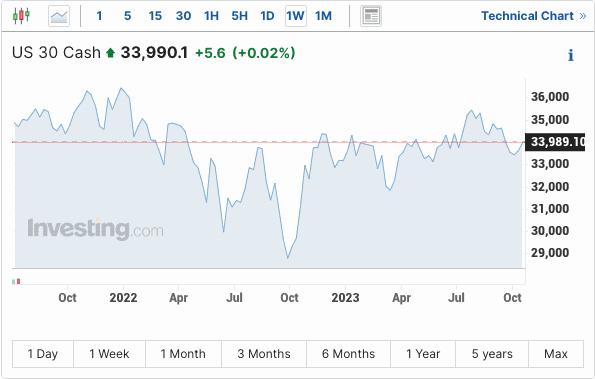
Task: Select the 1W interval
Action: coord(296,16)
